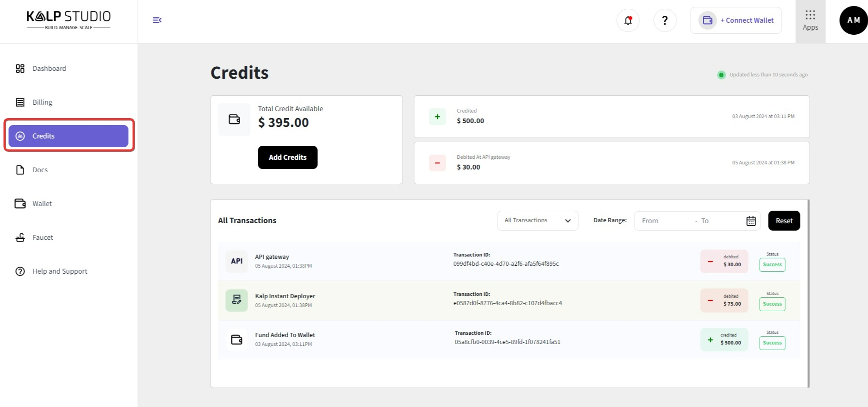Go to Billing in the sidebar
868x407 pixels.
pos(42,102)
